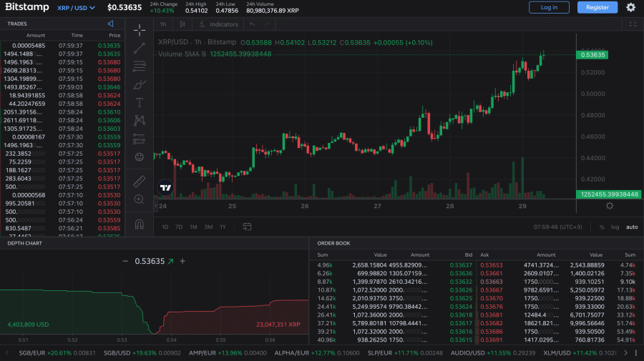The image size is (644, 361).
Task: Open the XRP / USD pair dropdown
Action: click(x=76, y=8)
